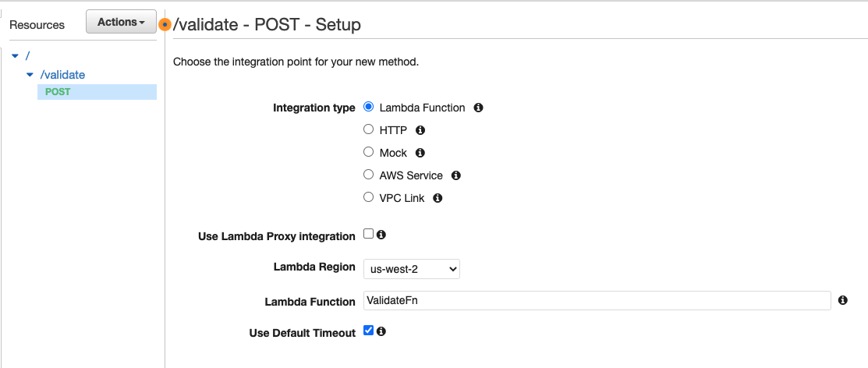Pick the VPC Link integration type
Screen dimensions: 868x368
point(369,198)
